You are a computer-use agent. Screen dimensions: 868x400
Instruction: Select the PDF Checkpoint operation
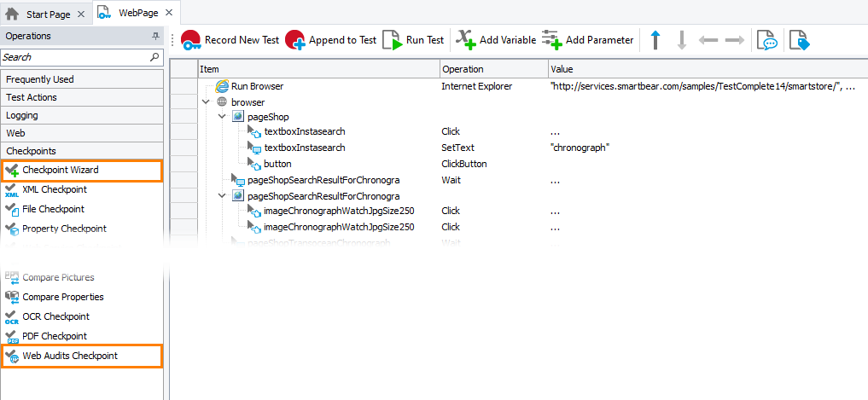click(82, 336)
